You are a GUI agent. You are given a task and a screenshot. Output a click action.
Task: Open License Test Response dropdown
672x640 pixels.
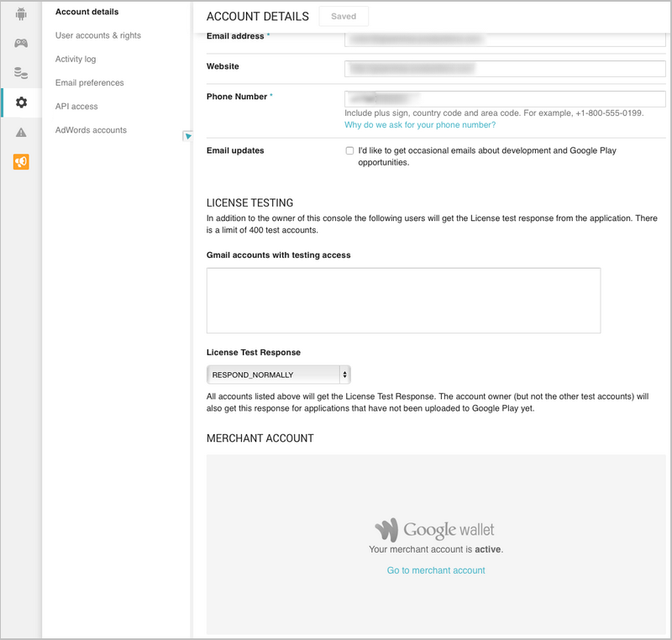[278, 375]
